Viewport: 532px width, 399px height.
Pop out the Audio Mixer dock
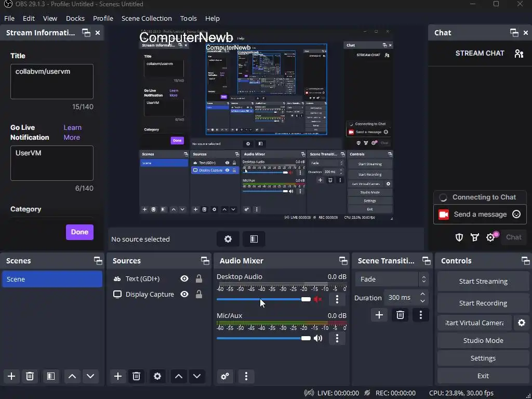[x=343, y=261]
